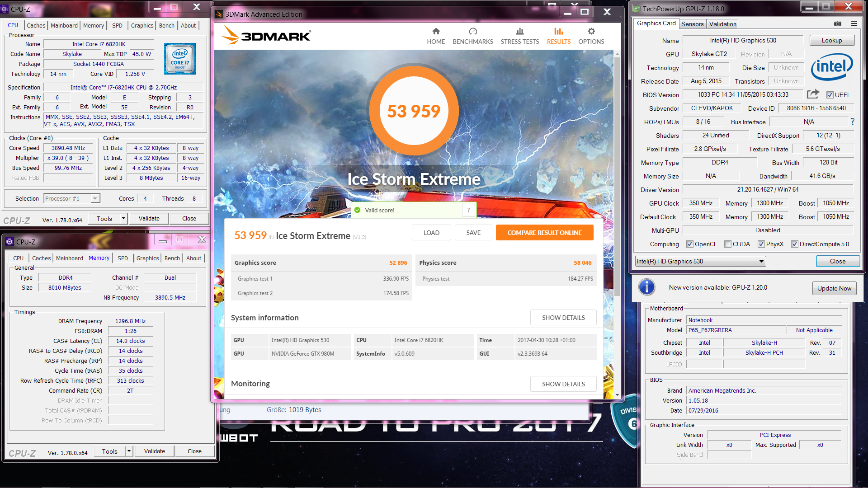Click the BIOS Date value 07/29/2016
The height and width of the screenshot is (488, 868).
point(764,411)
